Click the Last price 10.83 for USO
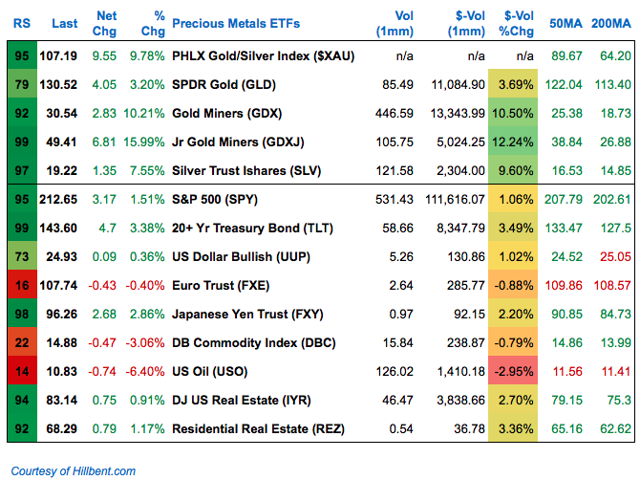640x480 pixels. pos(62,371)
